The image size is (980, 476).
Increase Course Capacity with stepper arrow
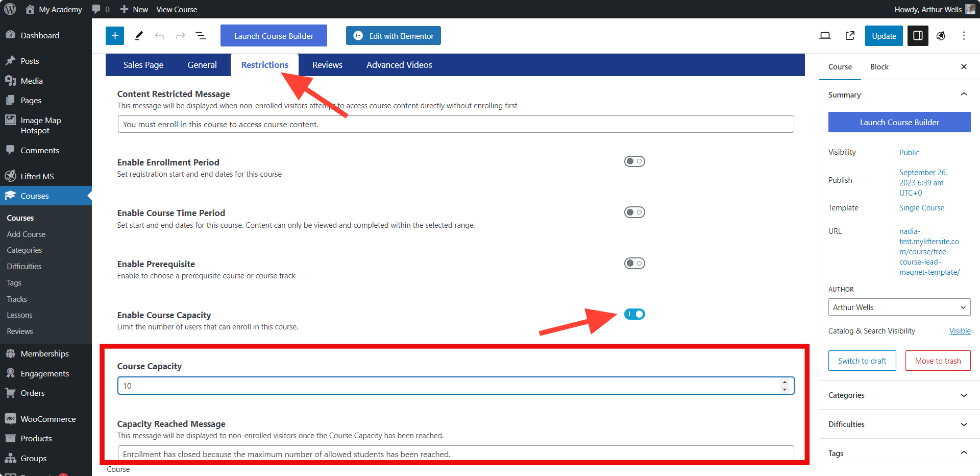[785, 382]
